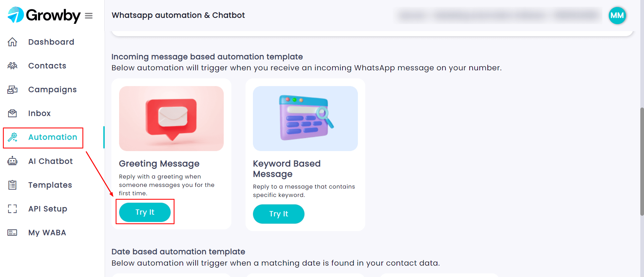The height and width of the screenshot is (277, 644).
Task: Click the Growby logo
Action: (44, 15)
